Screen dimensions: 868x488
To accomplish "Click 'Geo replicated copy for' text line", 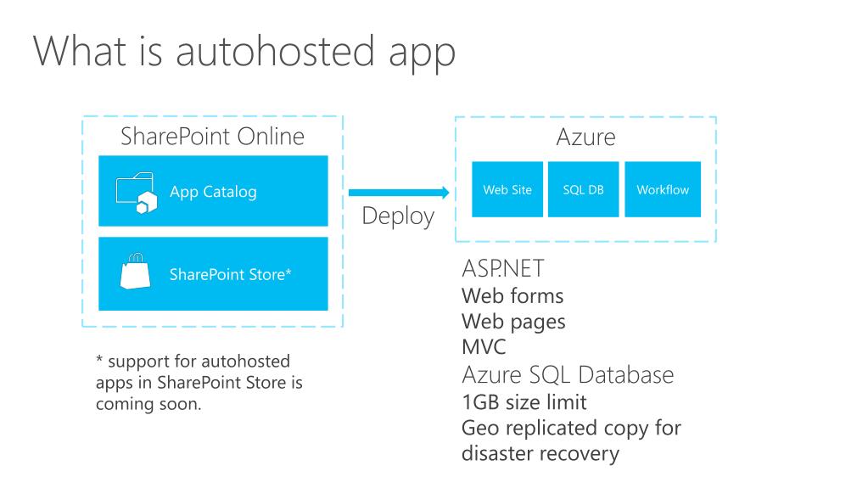I will [x=571, y=429].
